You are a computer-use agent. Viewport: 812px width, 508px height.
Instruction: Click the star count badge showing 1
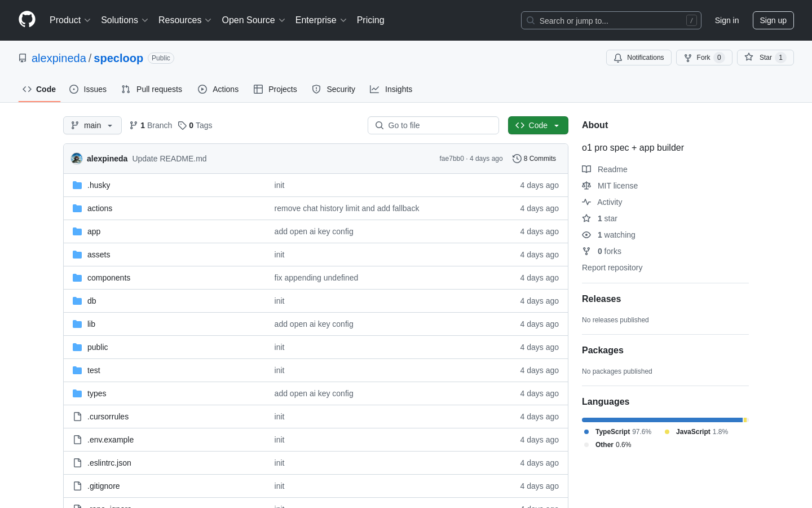(x=781, y=58)
